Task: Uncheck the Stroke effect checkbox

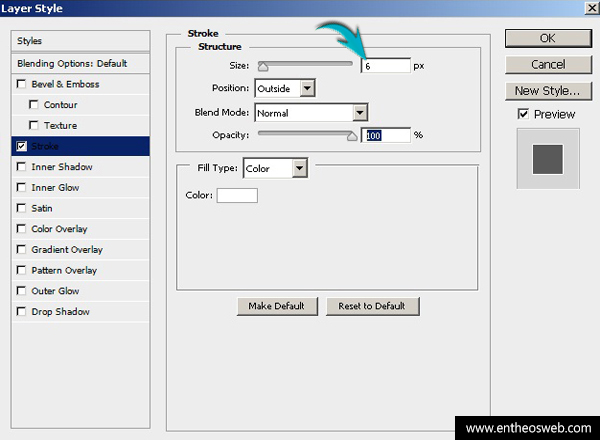Action: pos(22,147)
